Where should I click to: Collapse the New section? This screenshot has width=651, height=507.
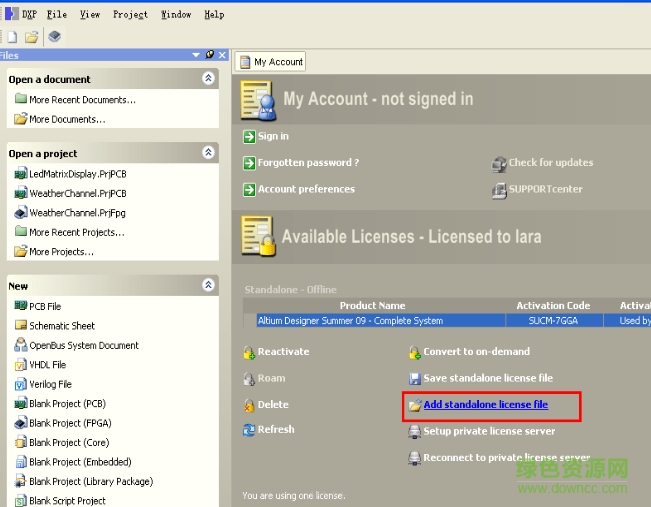pos(208,285)
